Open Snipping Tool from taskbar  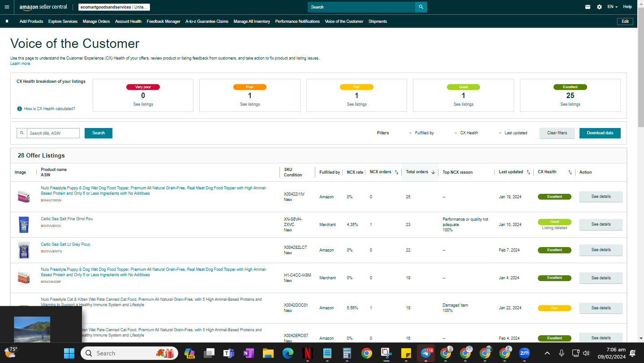(386, 353)
